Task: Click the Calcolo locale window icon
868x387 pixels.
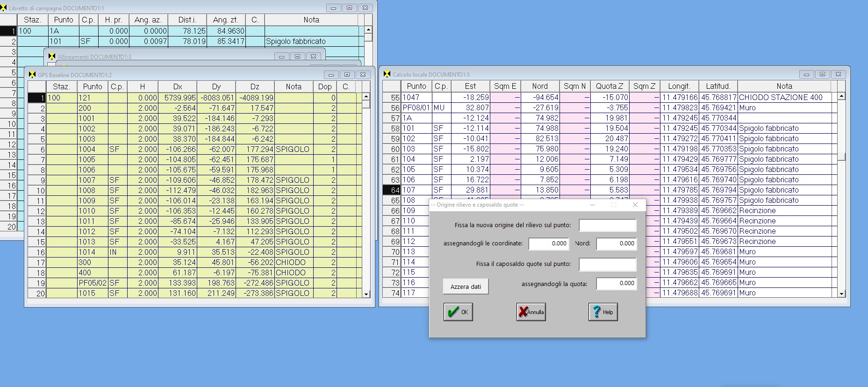Action: click(x=387, y=74)
